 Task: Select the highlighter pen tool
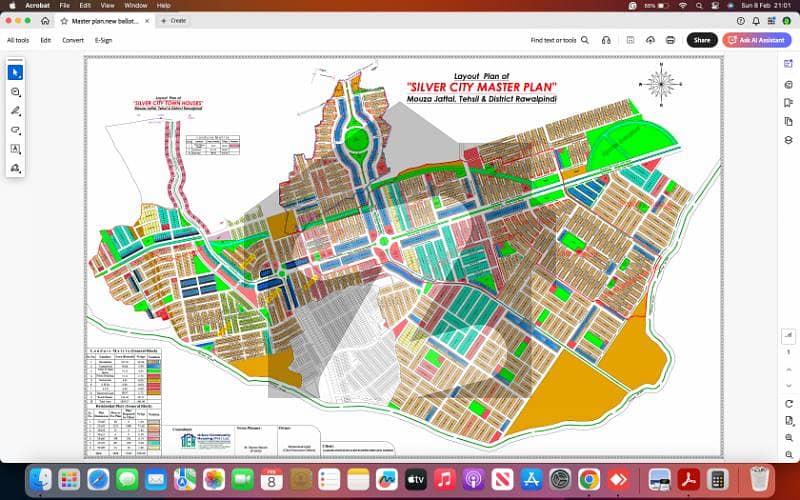(x=16, y=111)
